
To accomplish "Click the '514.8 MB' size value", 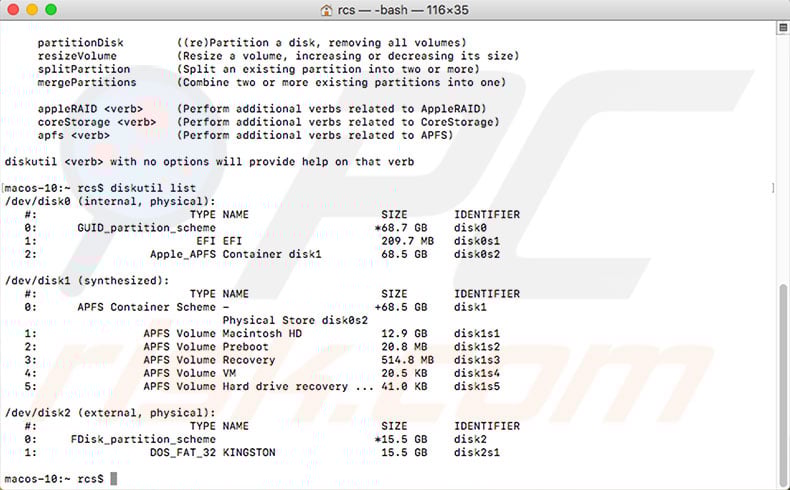I will click(x=408, y=360).
